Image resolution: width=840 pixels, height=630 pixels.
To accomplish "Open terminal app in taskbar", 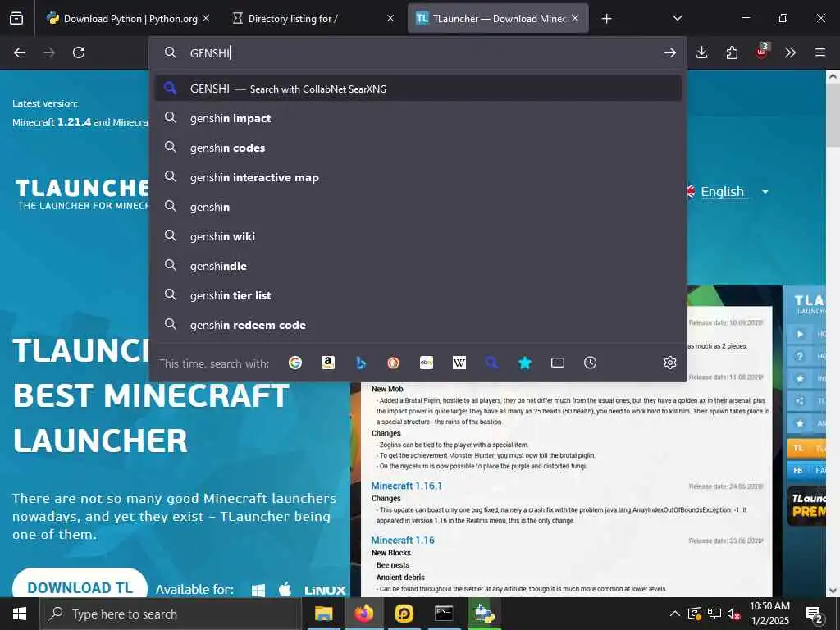I will click(x=444, y=614).
